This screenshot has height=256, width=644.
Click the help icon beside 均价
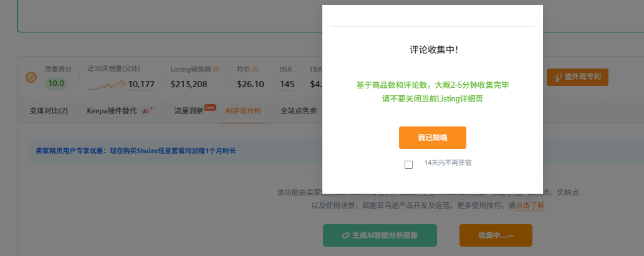pyautogui.click(x=255, y=70)
